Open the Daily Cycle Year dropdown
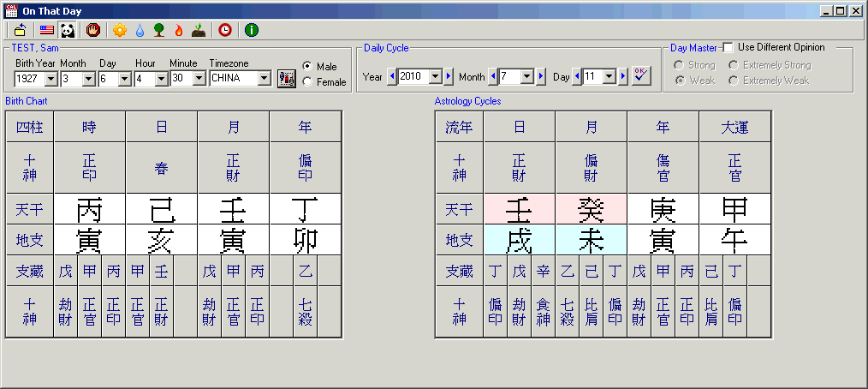 (x=435, y=77)
